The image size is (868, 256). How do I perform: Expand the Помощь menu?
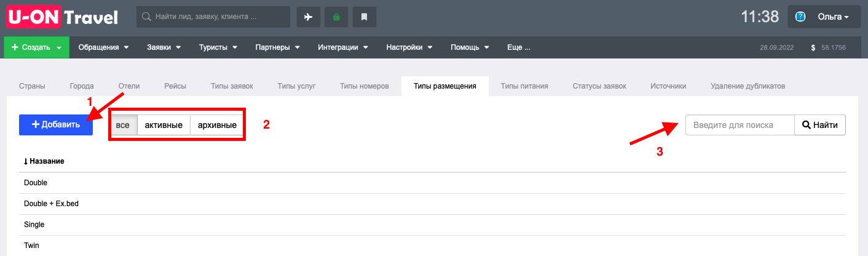(470, 47)
